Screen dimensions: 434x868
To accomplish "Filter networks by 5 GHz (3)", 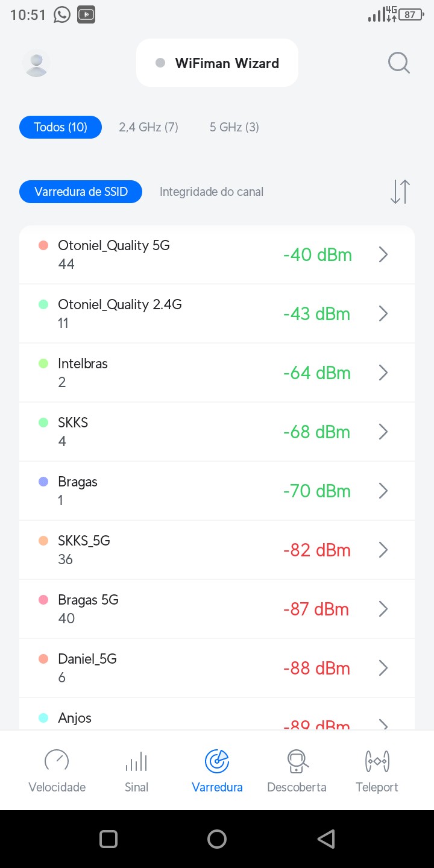I will pyautogui.click(x=234, y=127).
